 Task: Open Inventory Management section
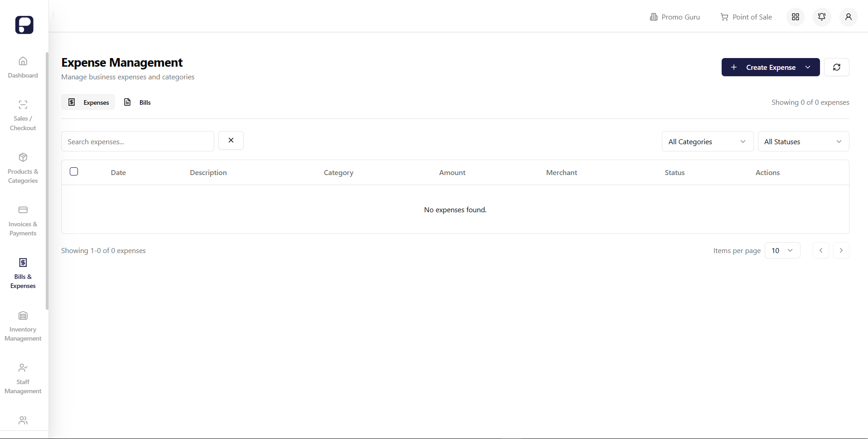pos(23,326)
